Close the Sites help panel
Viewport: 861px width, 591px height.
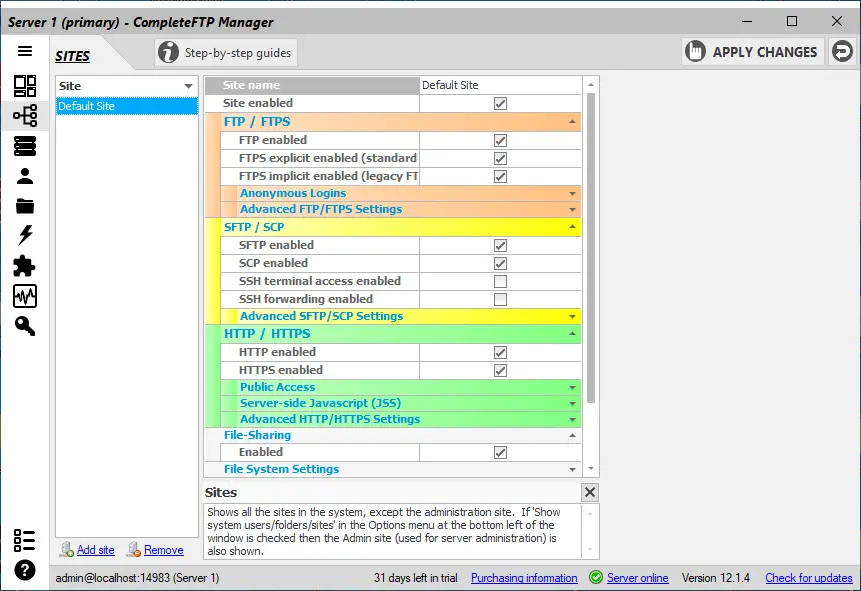pos(590,492)
